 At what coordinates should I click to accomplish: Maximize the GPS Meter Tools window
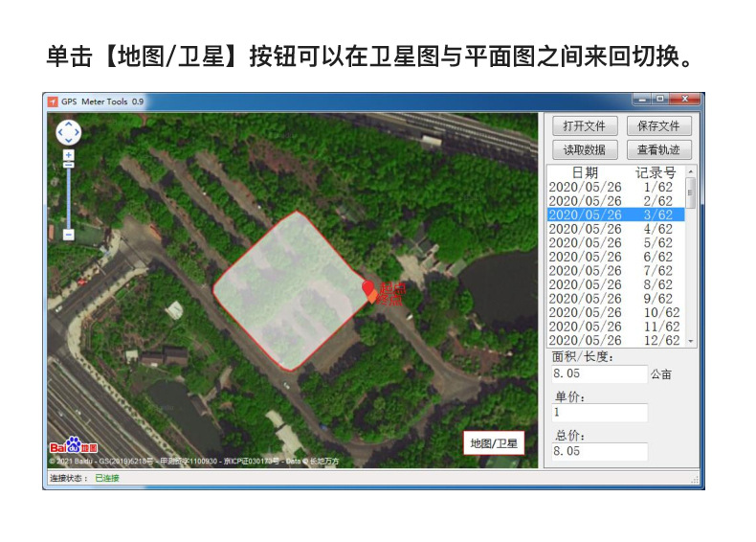(660, 99)
